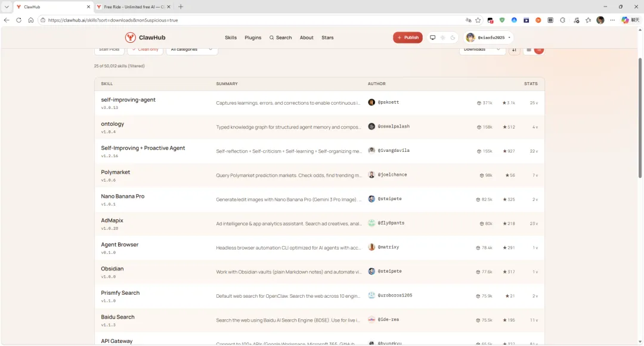Screen dimensions: 644x346
Task: Open the @xiaofu2025 account menu
Action: coord(488,38)
